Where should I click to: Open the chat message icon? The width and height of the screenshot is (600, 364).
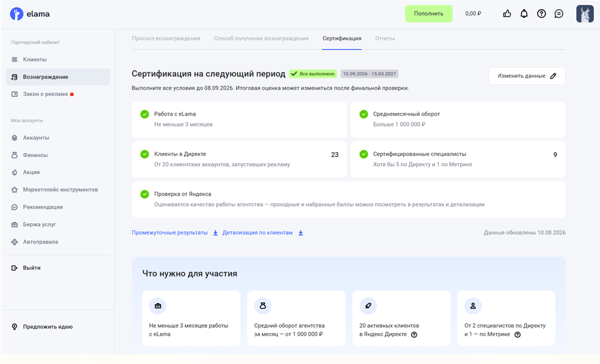point(559,13)
